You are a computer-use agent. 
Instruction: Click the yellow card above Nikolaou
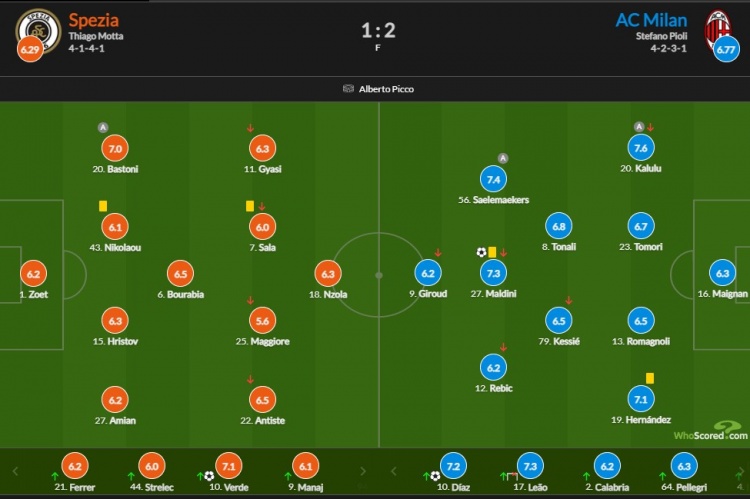103,206
